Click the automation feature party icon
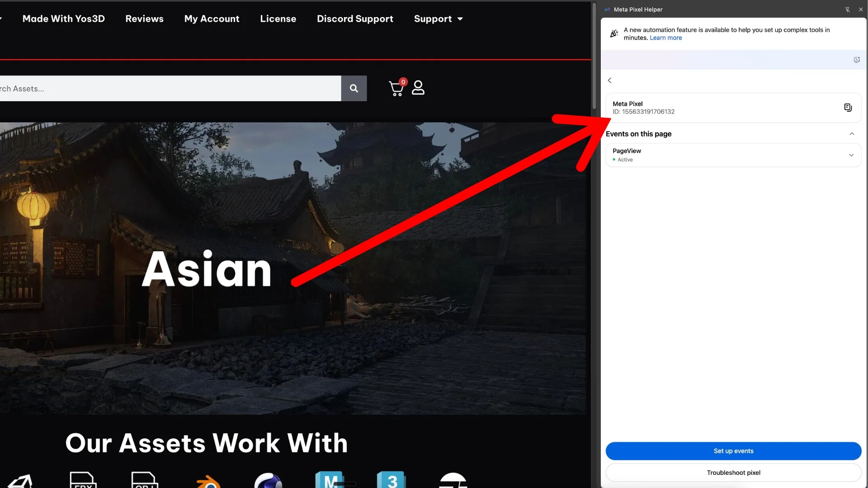This screenshot has width=868, height=488. (614, 33)
